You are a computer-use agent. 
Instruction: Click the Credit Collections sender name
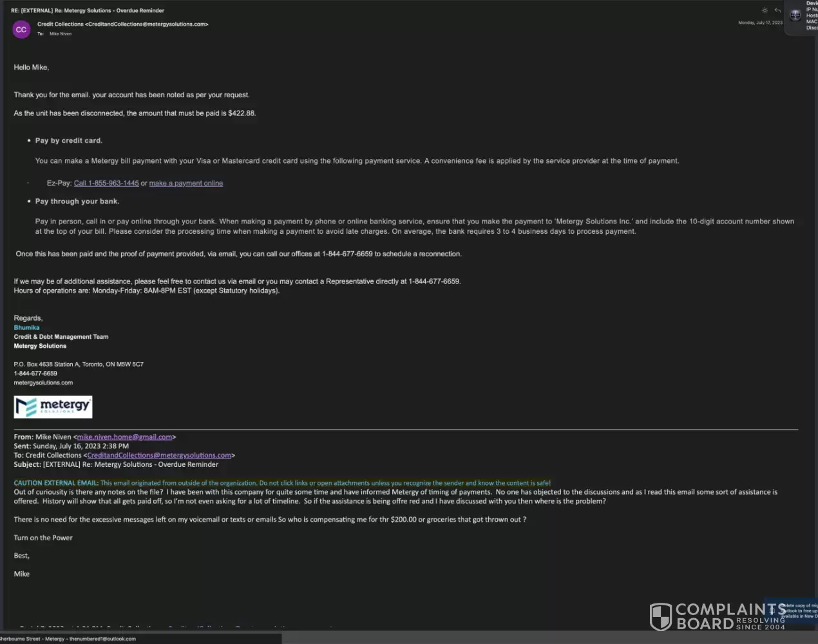pyautogui.click(x=61, y=24)
